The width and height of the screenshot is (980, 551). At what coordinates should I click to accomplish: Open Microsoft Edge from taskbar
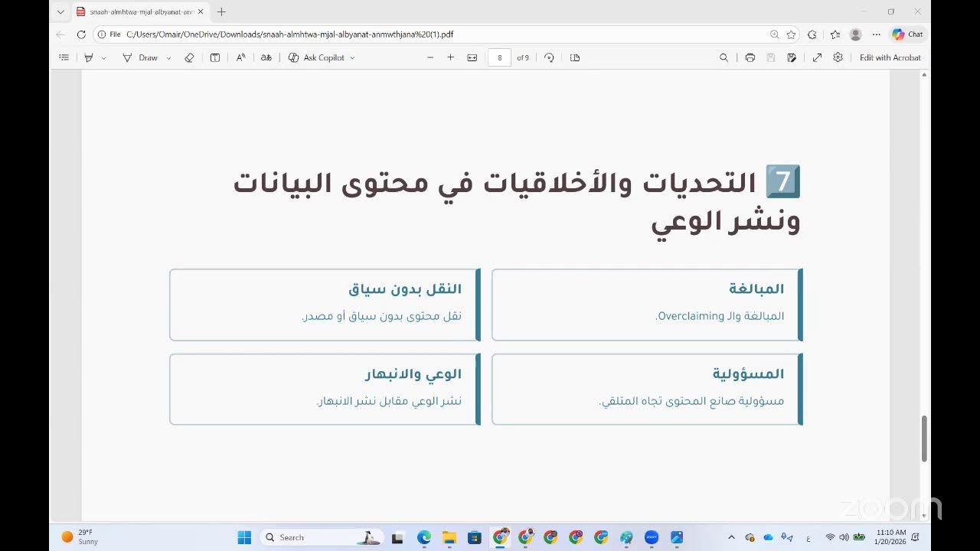(x=424, y=537)
